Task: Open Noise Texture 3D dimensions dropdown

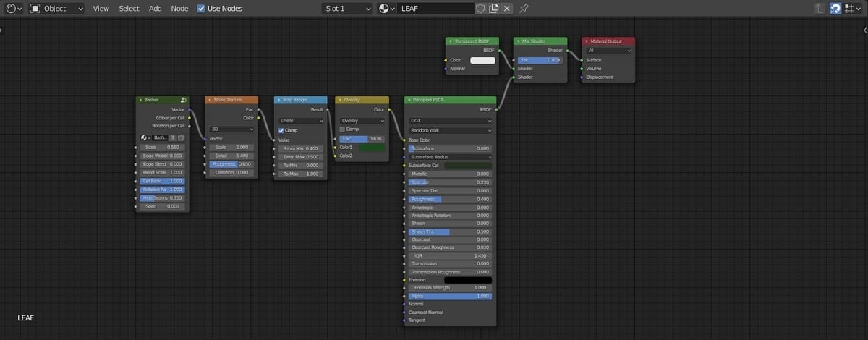Action: (231, 129)
